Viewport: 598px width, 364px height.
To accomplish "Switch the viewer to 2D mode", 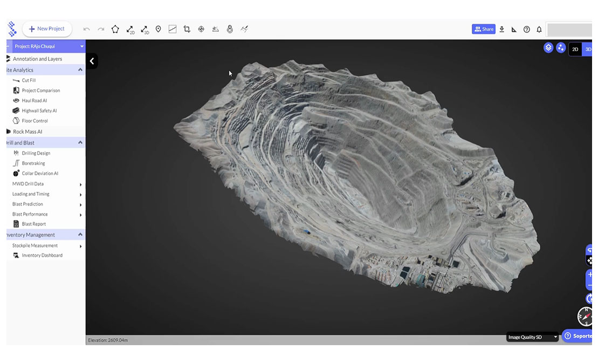I will (575, 49).
